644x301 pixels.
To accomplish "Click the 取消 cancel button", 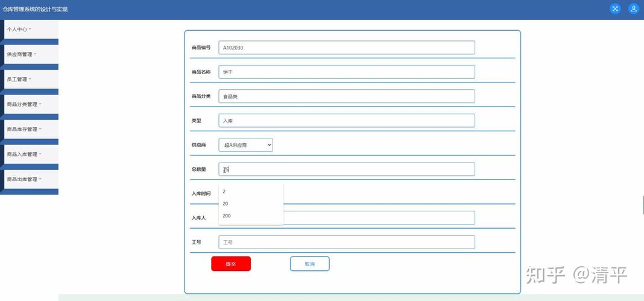I will [x=310, y=264].
